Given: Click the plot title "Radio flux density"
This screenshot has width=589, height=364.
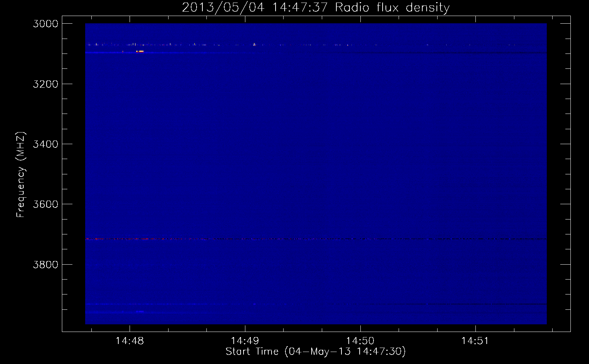Looking at the screenshot, I should (x=392, y=8).
